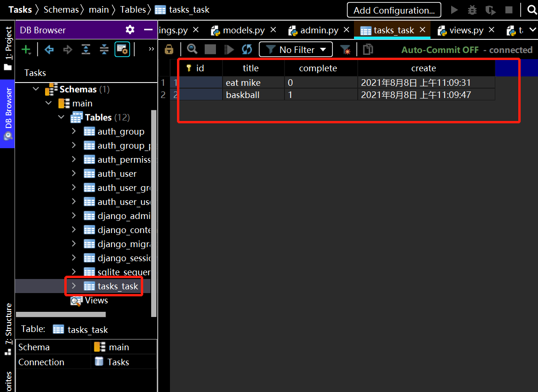
Task: Open the DB Browser side tab
Action: click(7, 114)
